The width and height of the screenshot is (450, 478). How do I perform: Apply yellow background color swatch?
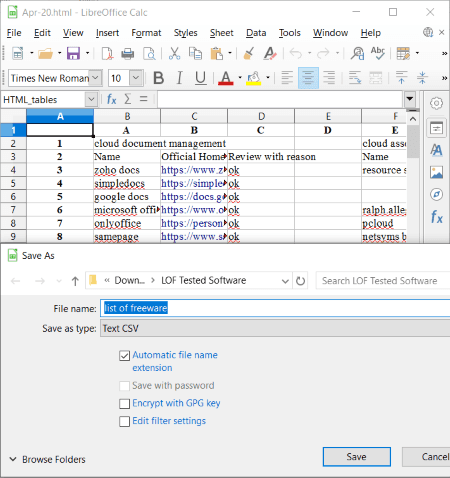click(x=254, y=79)
